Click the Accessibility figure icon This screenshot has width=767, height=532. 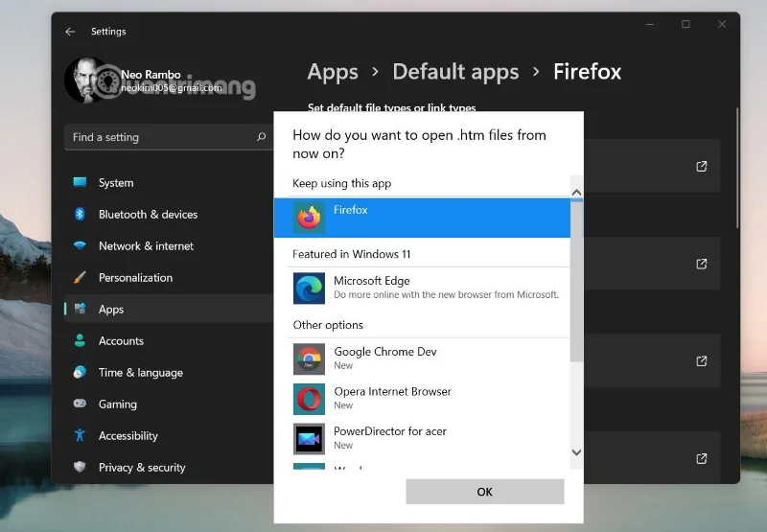(x=80, y=435)
